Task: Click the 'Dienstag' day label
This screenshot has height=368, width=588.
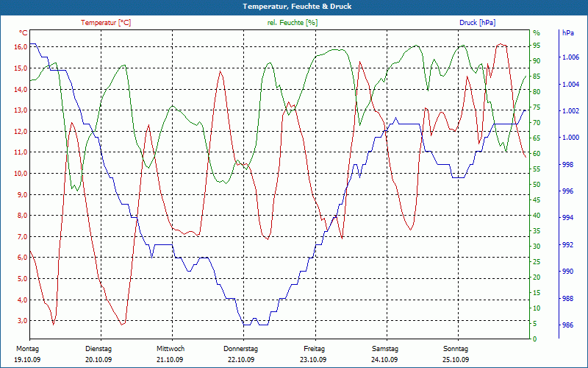Action: (98, 349)
